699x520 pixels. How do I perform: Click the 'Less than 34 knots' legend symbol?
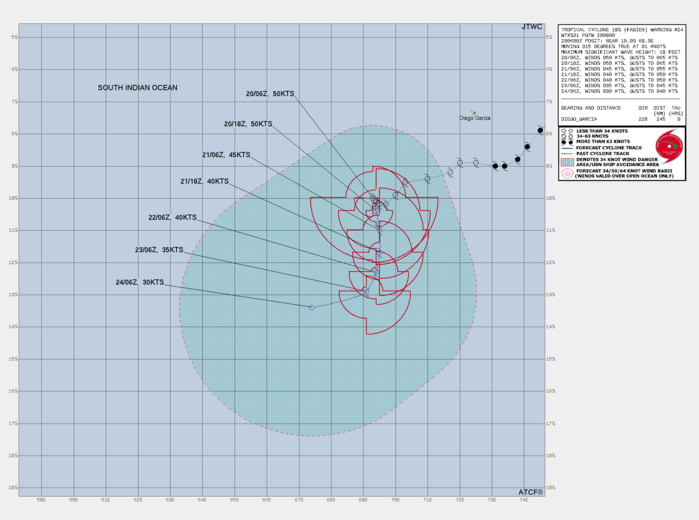566,130
